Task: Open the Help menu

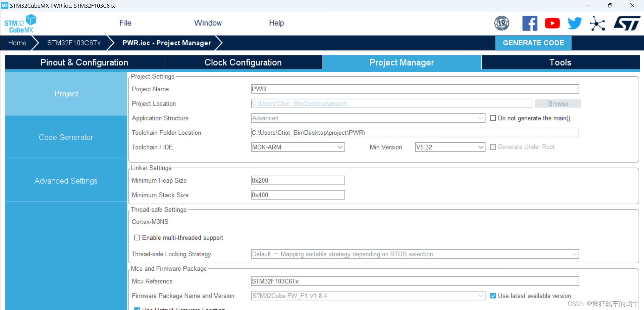Action: [276, 23]
